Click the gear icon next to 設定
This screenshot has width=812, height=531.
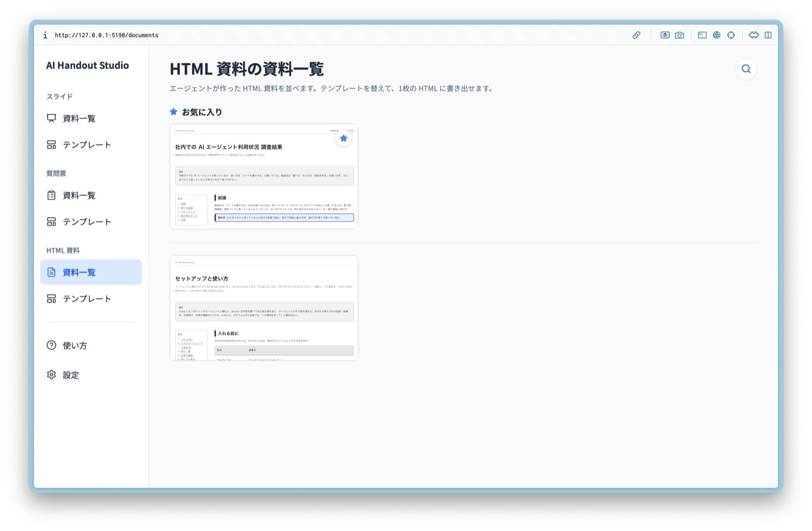tap(51, 375)
